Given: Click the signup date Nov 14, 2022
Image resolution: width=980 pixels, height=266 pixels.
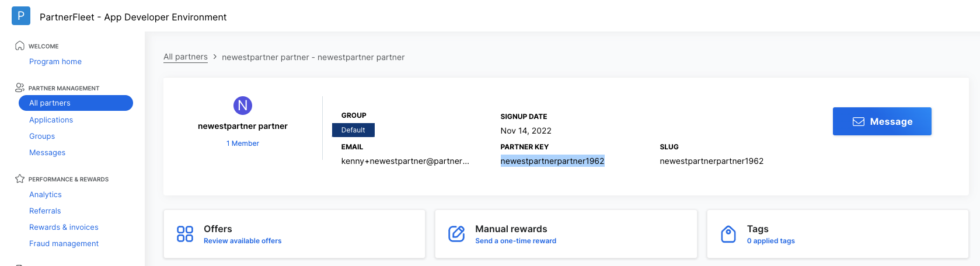Looking at the screenshot, I should [x=526, y=131].
